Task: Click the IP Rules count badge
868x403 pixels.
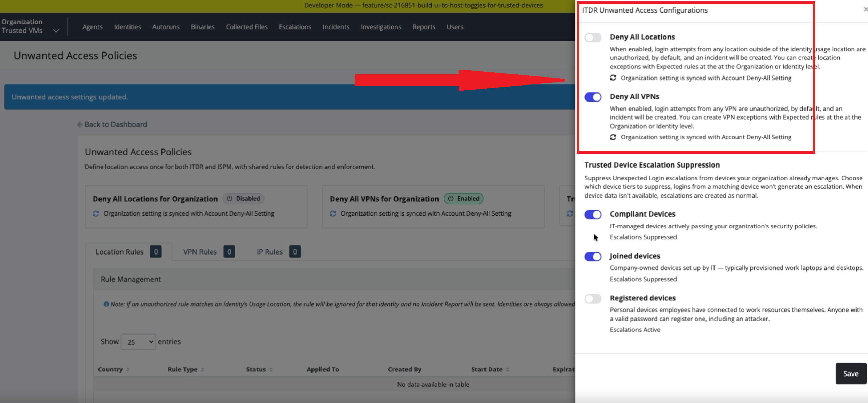Action: pyautogui.click(x=295, y=252)
